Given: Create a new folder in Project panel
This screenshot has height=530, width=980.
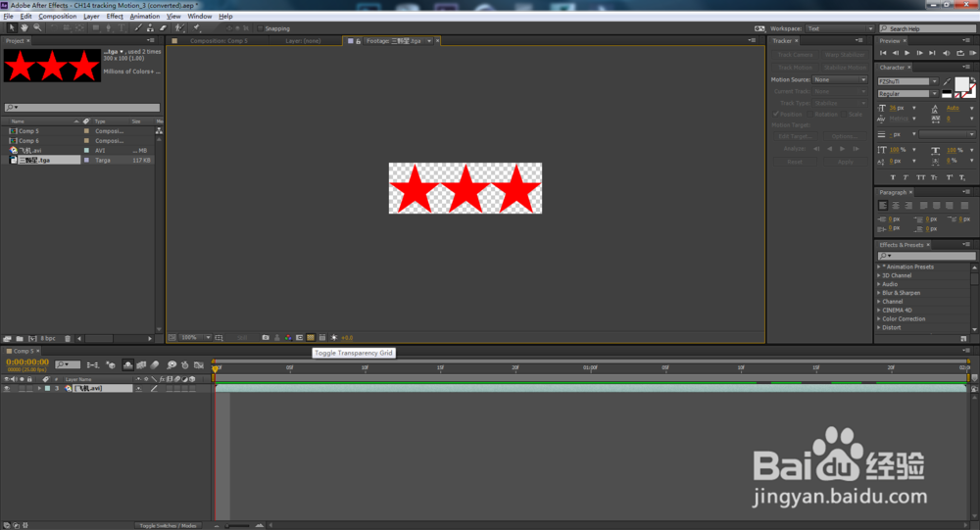Looking at the screenshot, I should point(20,339).
